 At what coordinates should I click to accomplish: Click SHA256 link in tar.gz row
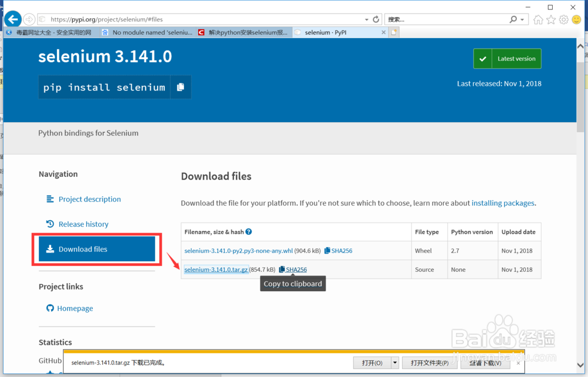coord(296,269)
